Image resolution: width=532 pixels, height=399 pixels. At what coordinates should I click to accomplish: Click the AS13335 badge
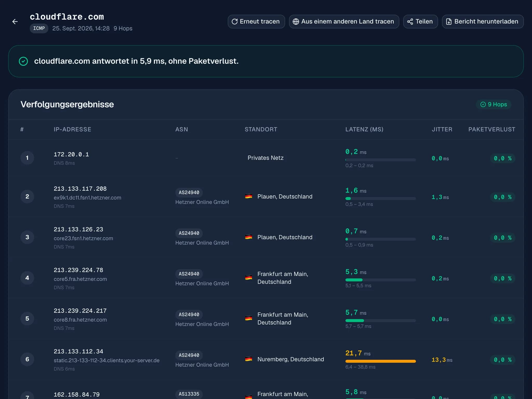[x=189, y=394]
